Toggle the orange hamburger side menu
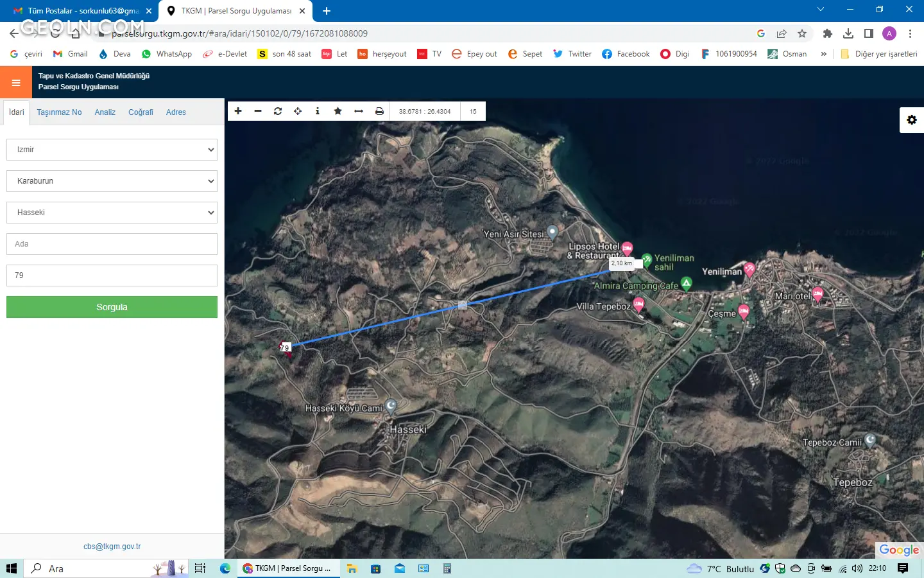The image size is (924, 578). click(16, 82)
